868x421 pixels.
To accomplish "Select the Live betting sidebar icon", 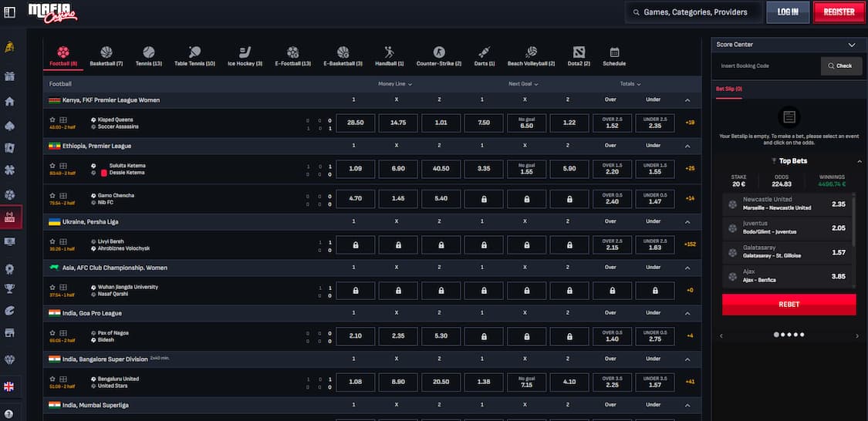I will [x=11, y=217].
